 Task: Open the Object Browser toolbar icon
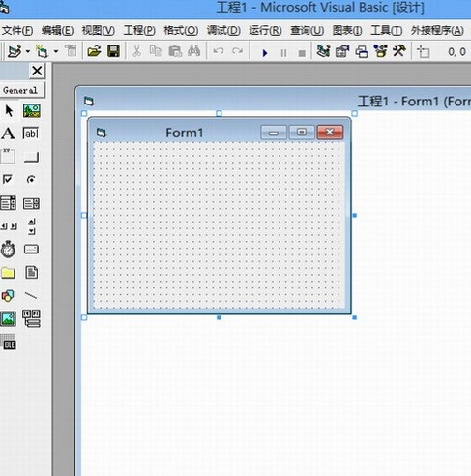pyautogui.click(x=380, y=51)
